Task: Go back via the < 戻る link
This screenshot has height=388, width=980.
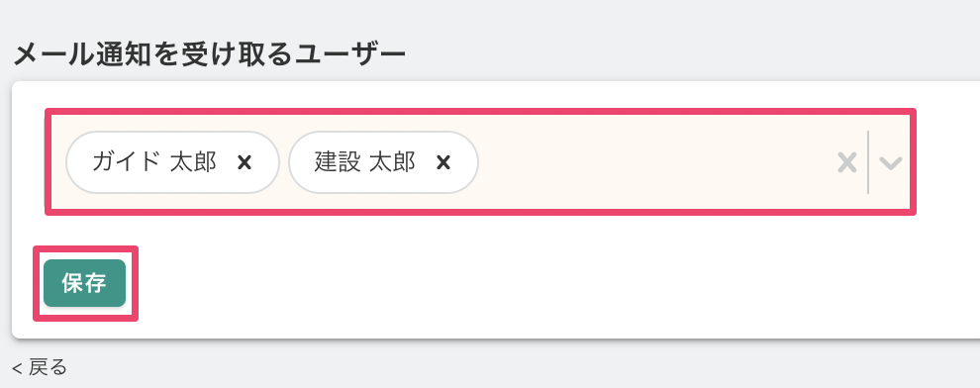Action: tap(39, 367)
